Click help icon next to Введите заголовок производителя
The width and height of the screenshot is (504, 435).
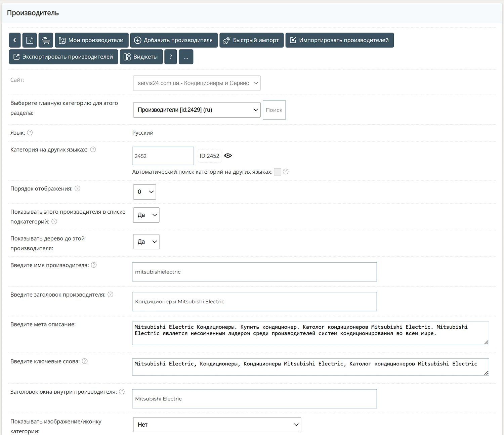(x=110, y=295)
